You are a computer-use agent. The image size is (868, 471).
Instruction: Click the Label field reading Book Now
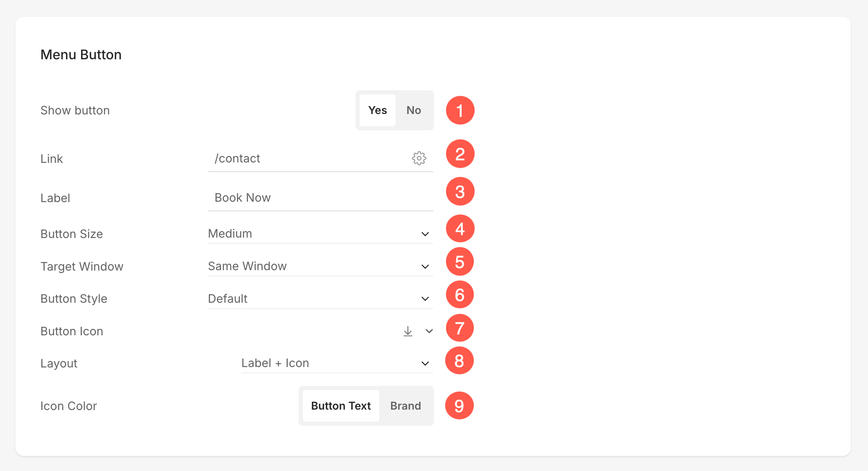click(x=320, y=198)
